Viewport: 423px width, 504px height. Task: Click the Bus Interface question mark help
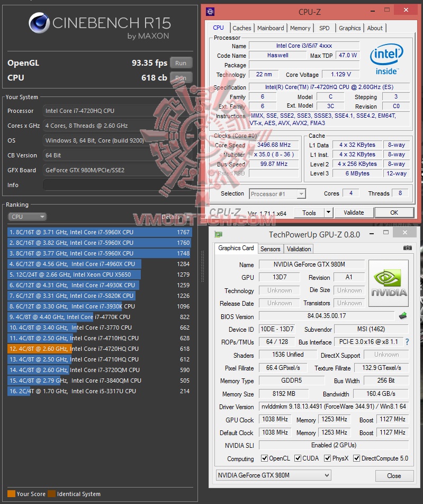pos(407,342)
